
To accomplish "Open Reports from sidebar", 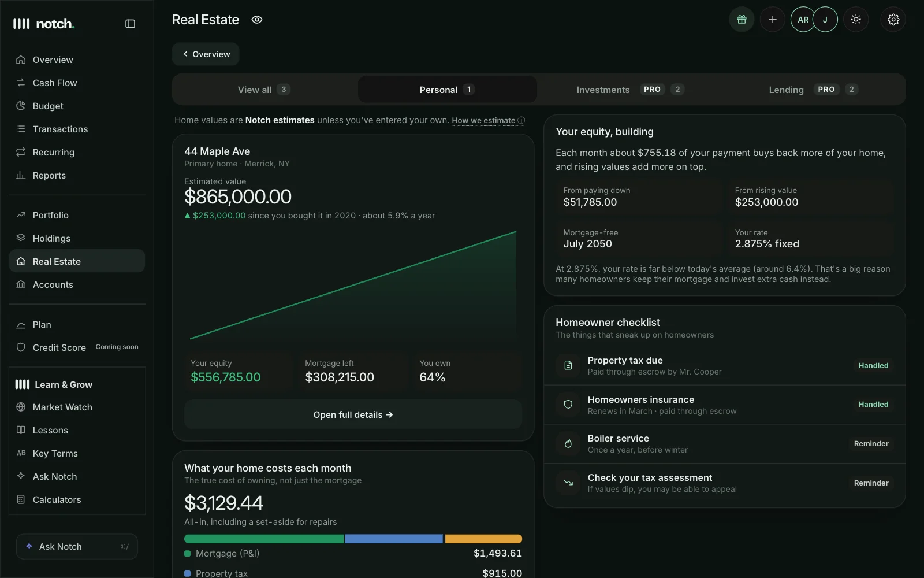I will pyautogui.click(x=77, y=175).
